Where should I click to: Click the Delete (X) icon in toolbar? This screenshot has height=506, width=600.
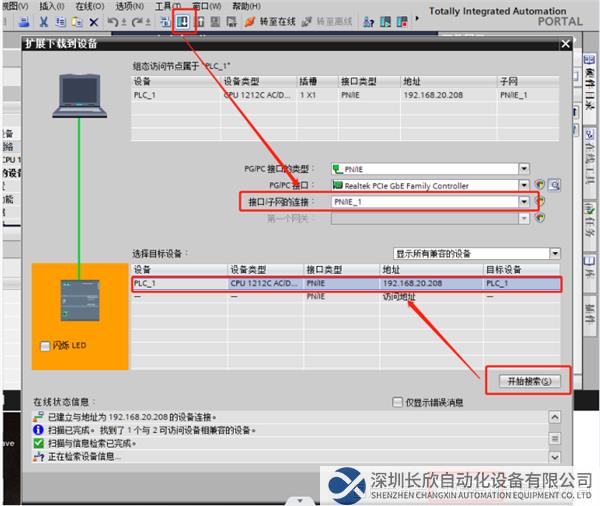coord(93,21)
